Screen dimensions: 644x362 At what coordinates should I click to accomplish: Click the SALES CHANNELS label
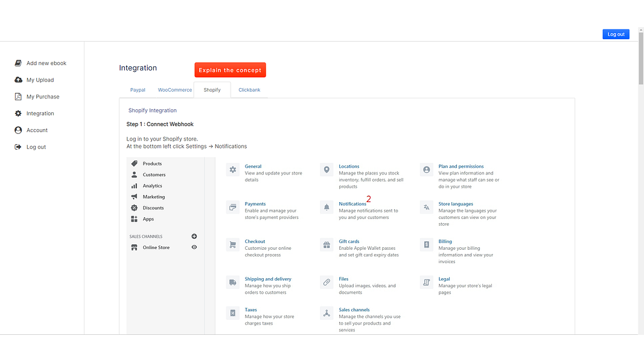click(x=146, y=237)
